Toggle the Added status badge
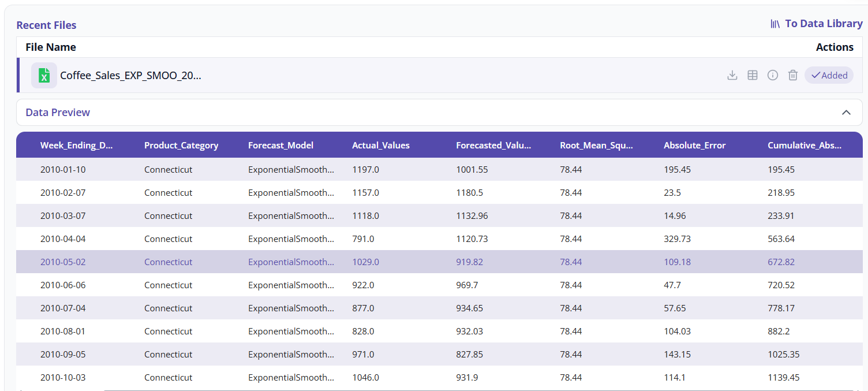 tap(829, 75)
